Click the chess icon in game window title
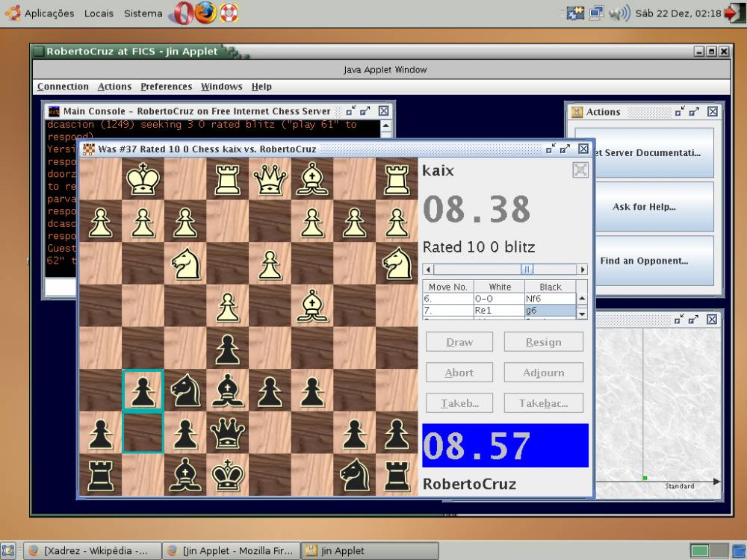Viewport: 747px width, 560px height. [89, 149]
